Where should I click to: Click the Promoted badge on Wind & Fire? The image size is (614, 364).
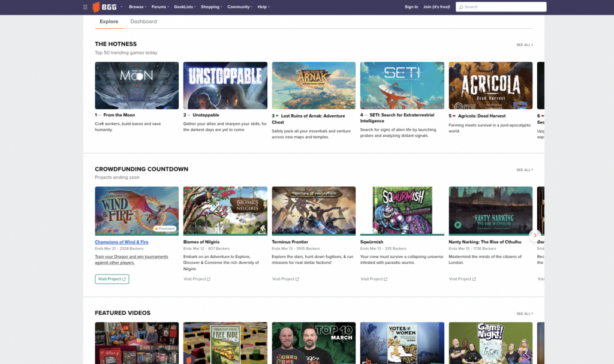tap(165, 228)
